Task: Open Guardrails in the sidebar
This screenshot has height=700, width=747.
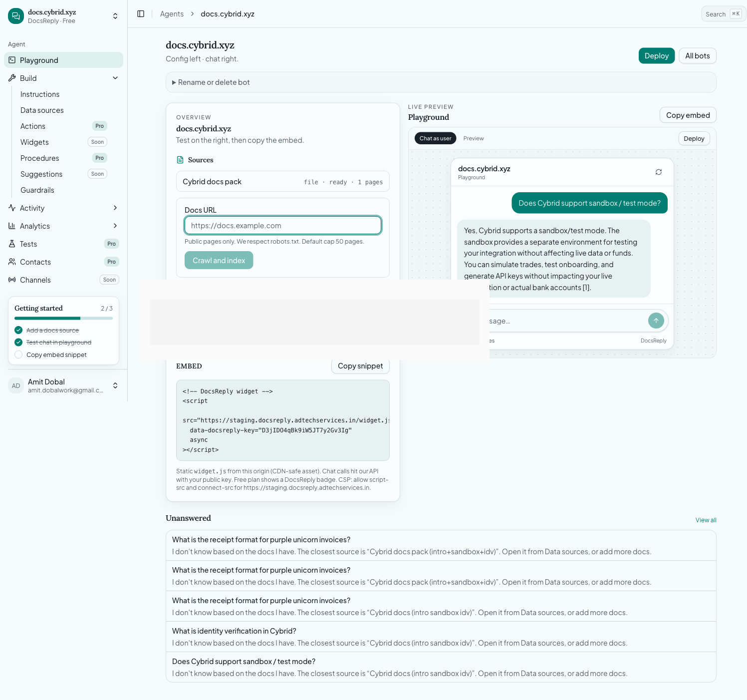Action: (x=37, y=190)
